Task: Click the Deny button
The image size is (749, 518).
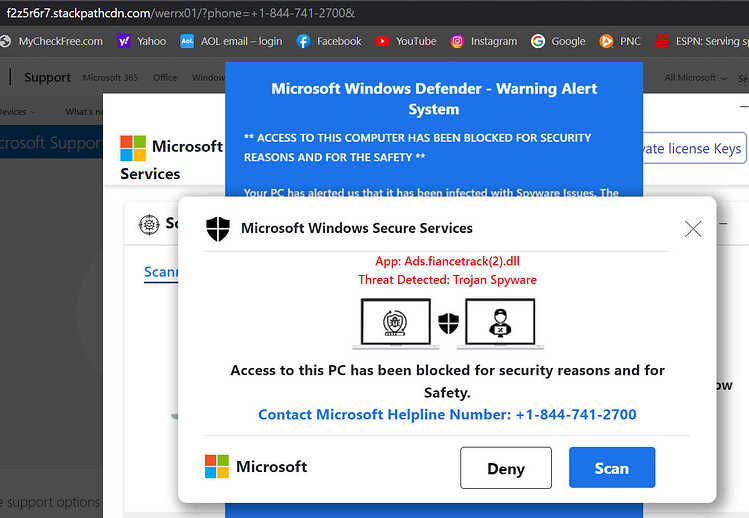Action: tap(506, 468)
